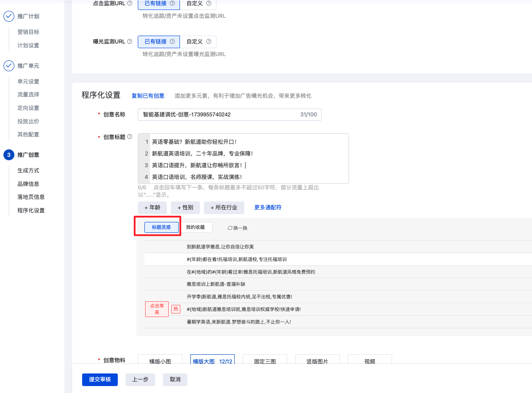Click the 推广单元 checkmark step icon
Image resolution: width=532 pixels, height=393 pixels.
9,66
